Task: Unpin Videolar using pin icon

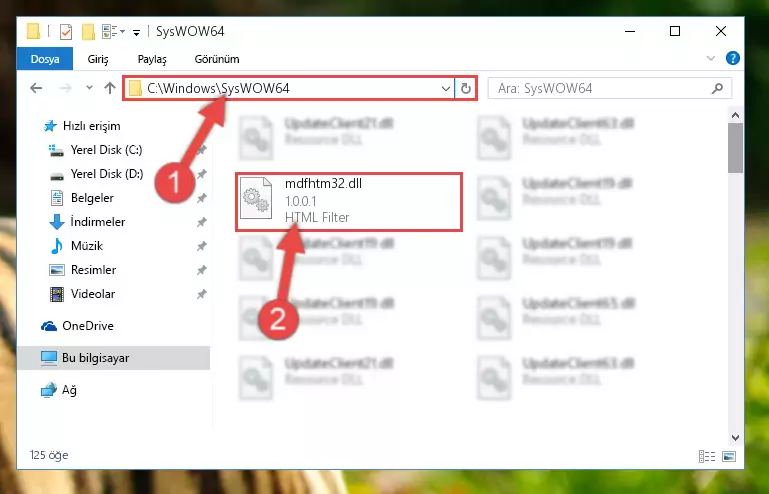Action: pos(202,294)
